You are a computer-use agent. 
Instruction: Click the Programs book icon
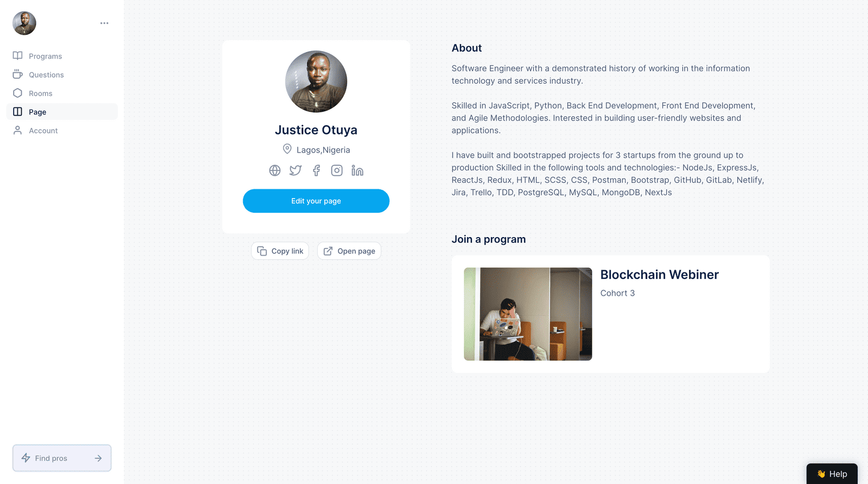[x=18, y=56]
